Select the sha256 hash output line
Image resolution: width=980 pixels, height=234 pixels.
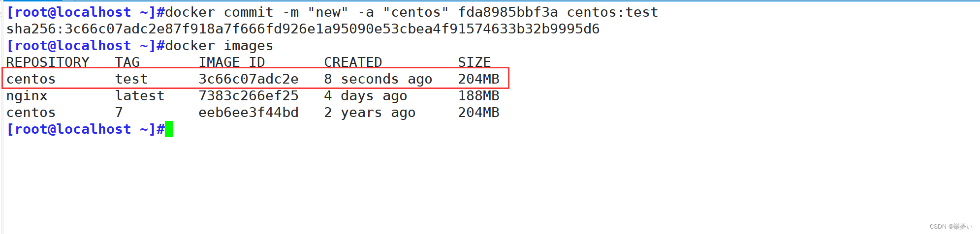(x=303, y=29)
